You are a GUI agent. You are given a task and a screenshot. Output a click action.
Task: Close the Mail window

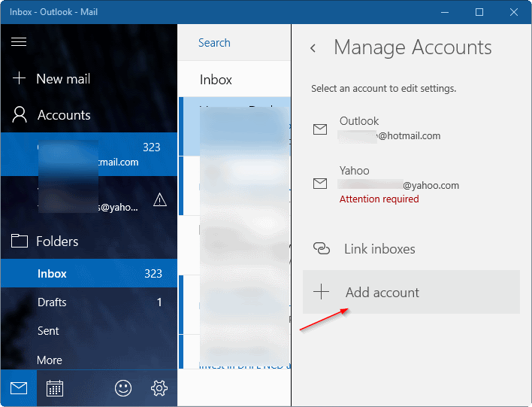coord(514,12)
